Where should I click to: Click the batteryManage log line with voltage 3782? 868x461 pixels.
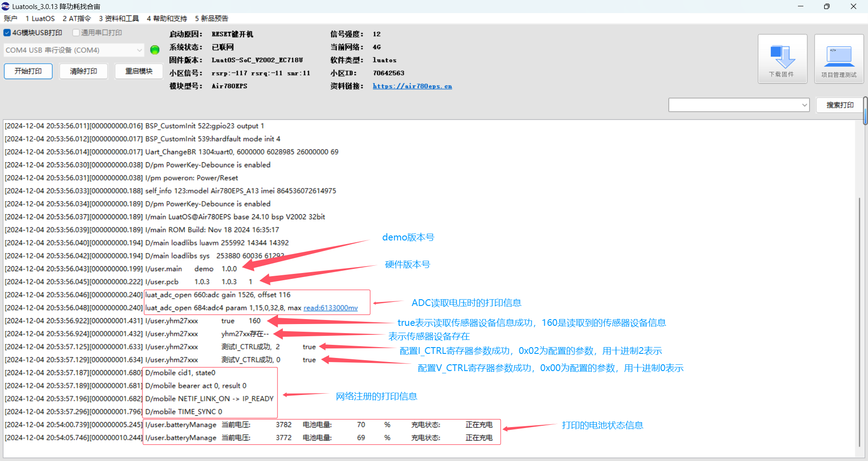coord(249,425)
